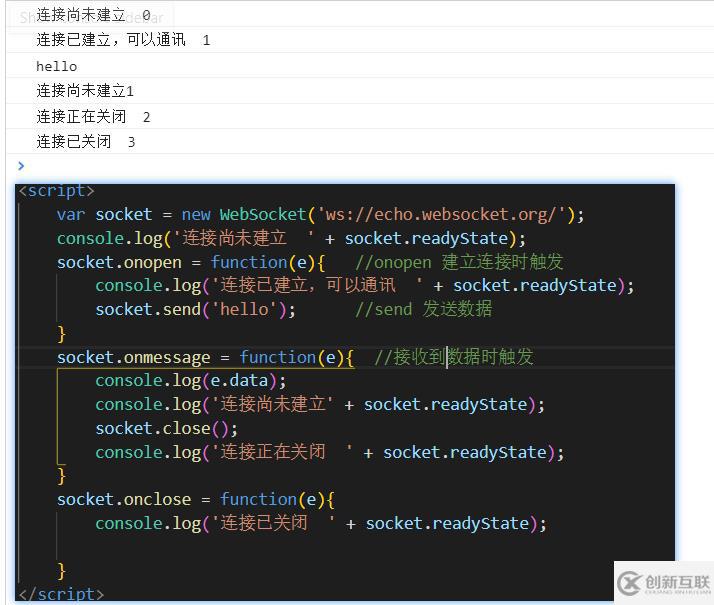The height and width of the screenshot is (605, 714).
Task: Click the 'socket.onopen = function(e){' line
Action: coord(191,263)
